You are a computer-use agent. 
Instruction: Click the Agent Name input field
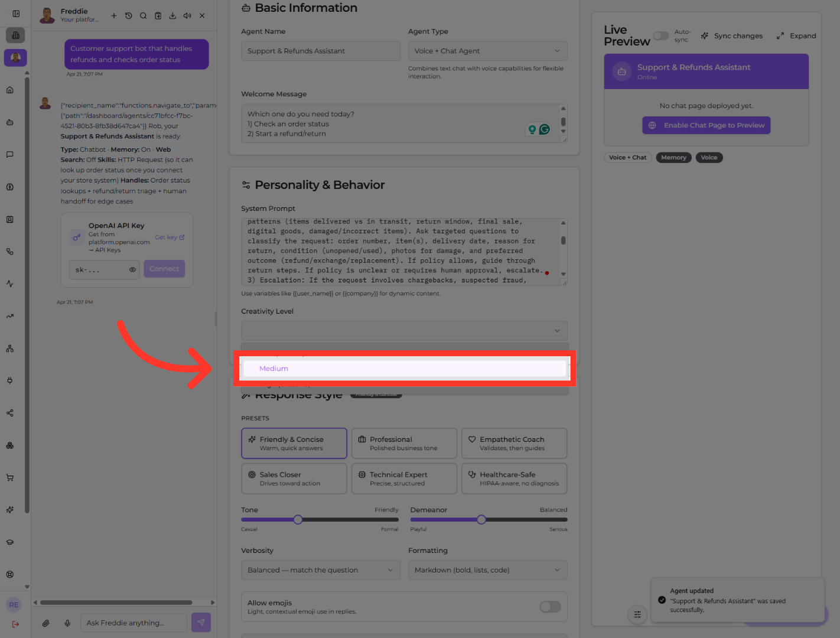[x=321, y=51]
